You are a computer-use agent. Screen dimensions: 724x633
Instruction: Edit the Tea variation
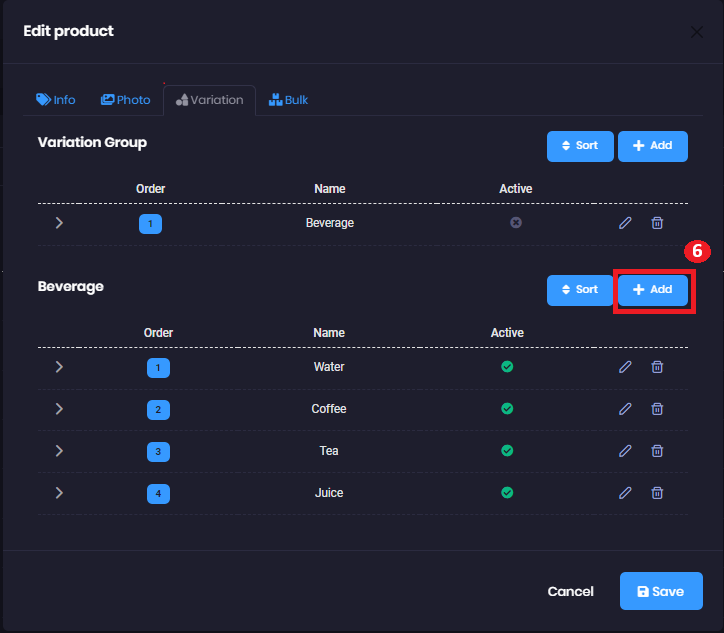(625, 451)
